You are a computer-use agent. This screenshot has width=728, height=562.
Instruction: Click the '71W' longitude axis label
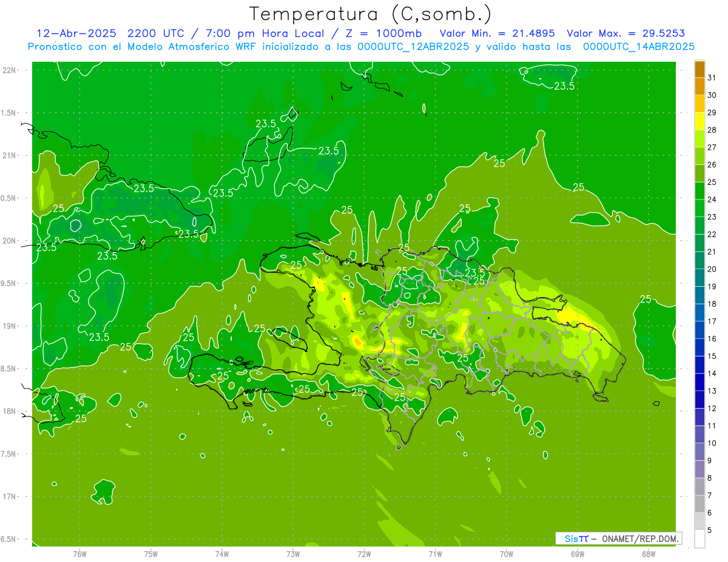[x=435, y=554]
